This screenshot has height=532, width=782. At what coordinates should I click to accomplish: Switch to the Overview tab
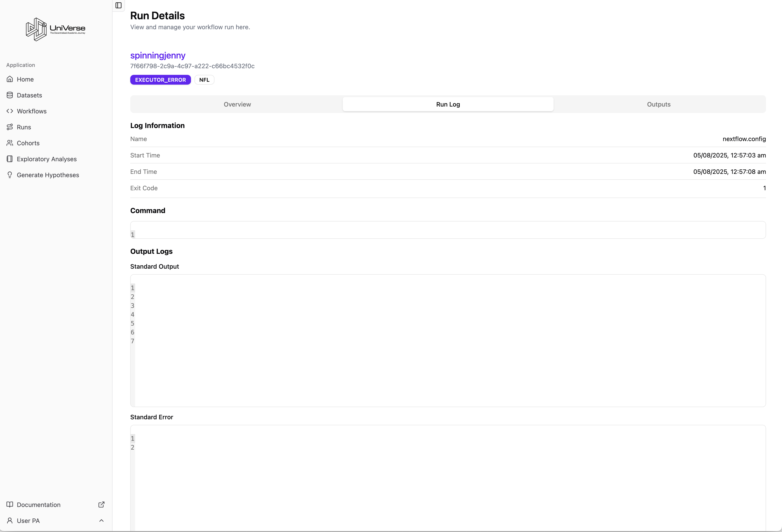pos(237,104)
